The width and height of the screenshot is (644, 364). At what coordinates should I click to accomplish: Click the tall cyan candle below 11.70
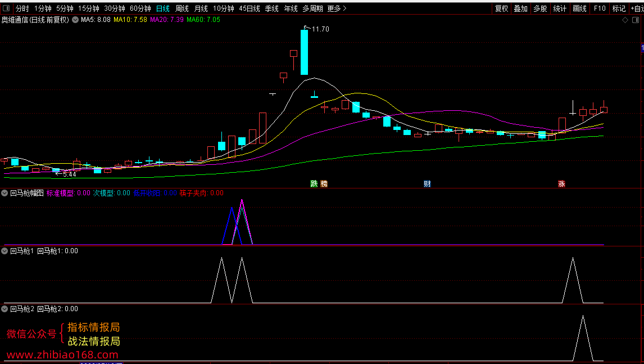click(304, 52)
